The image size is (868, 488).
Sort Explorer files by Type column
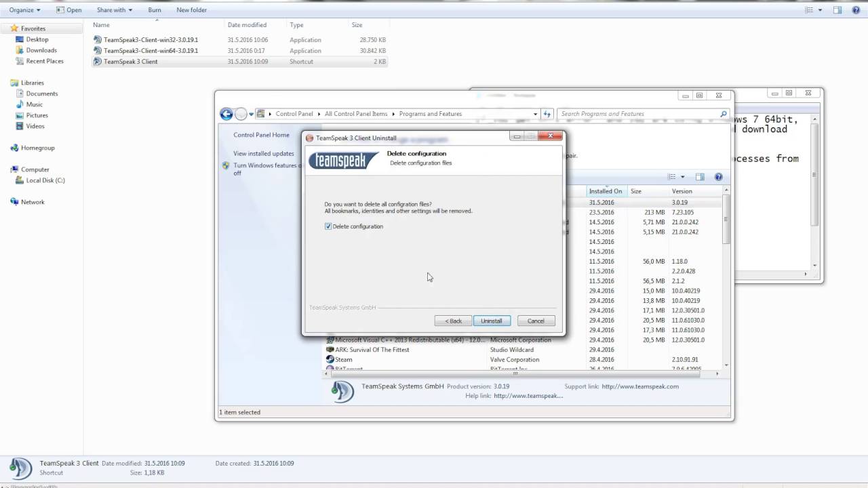pyautogui.click(x=296, y=25)
